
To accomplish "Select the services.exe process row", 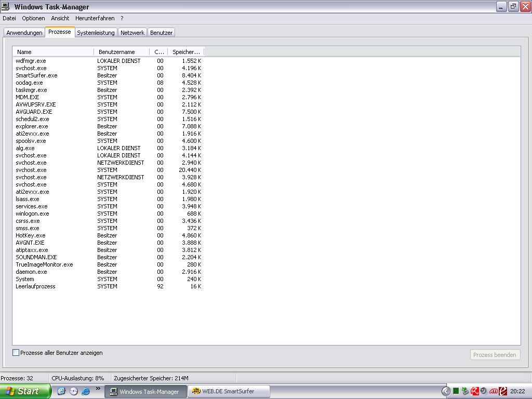I will [x=108, y=206].
